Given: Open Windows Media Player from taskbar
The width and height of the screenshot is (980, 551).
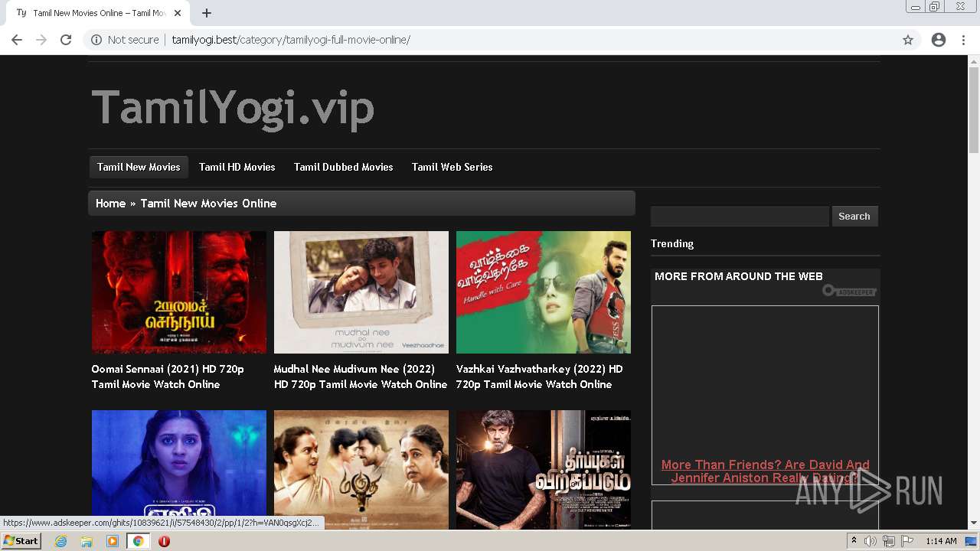Looking at the screenshot, I should click(x=113, y=541).
